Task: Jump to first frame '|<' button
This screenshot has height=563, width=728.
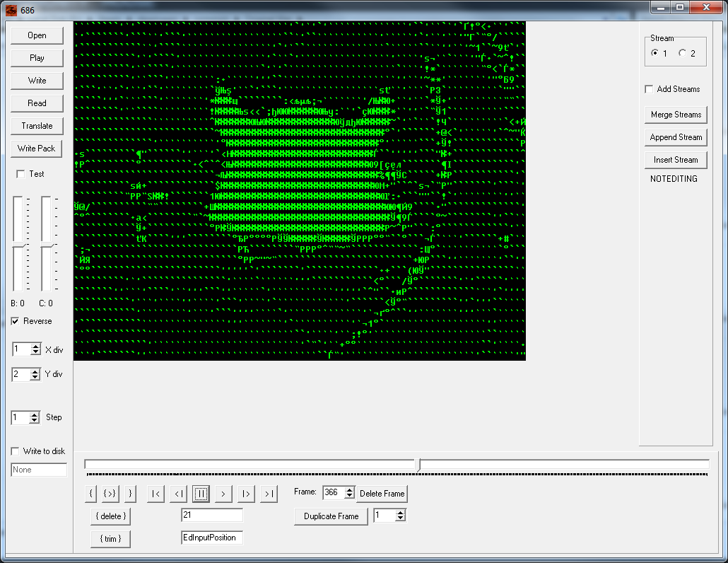Action: tap(155, 494)
